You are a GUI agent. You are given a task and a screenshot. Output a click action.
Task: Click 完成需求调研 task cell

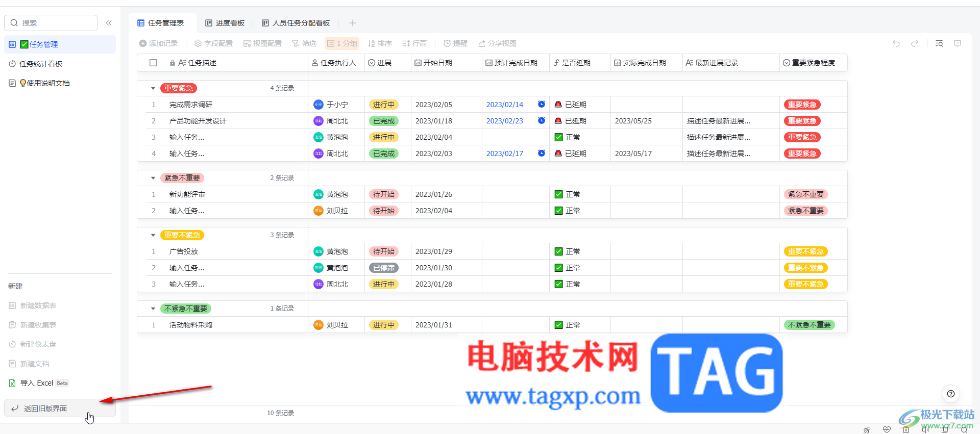pyautogui.click(x=191, y=105)
